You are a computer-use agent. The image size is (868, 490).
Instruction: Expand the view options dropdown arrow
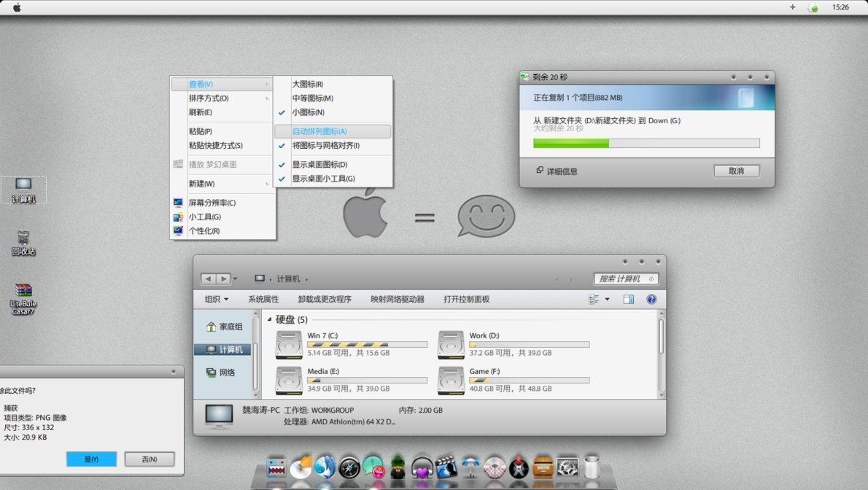coord(607,299)
